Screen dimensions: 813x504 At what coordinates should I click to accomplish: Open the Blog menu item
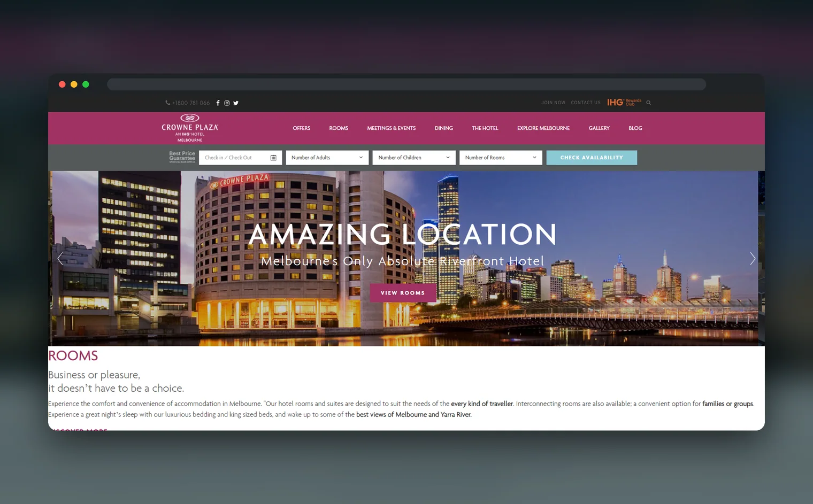(x=635, y=128)
